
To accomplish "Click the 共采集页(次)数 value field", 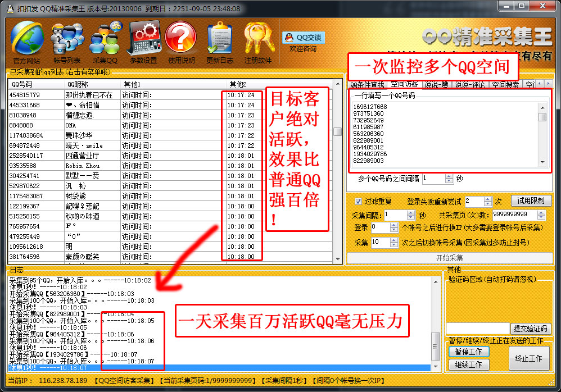I will pos(515,215).
